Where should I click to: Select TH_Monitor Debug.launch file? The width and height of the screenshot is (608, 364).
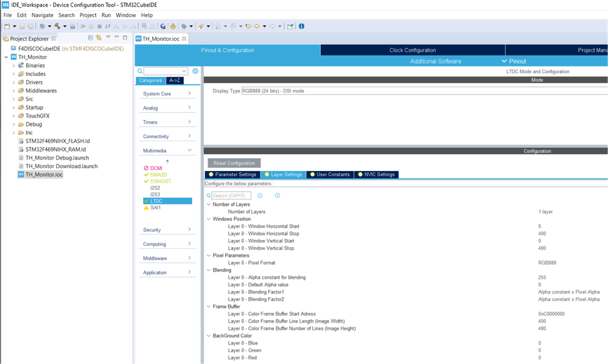[x=57, y=158]
